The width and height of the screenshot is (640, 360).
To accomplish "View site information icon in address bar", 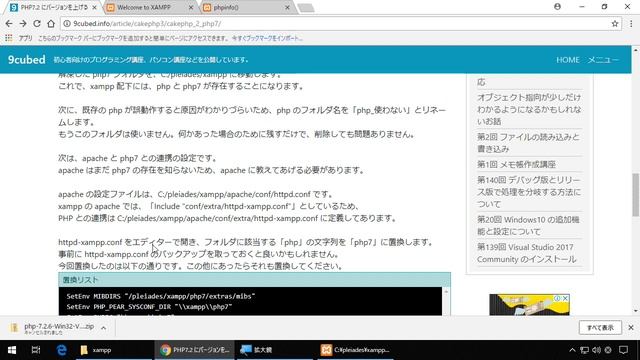I will pos(67,24).
